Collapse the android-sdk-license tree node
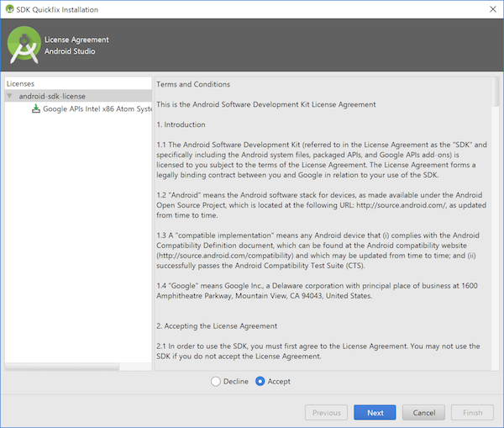 [x=9, y=96]
